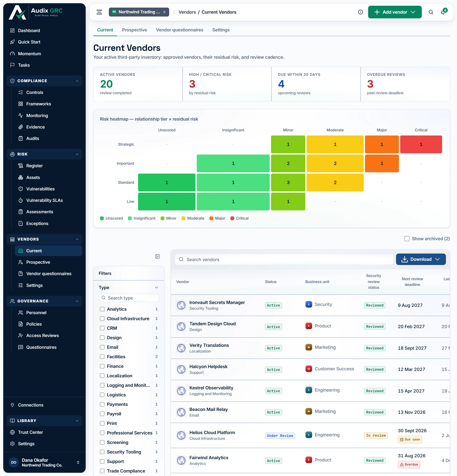Open Fairwind Analytics vendor
This screenshot has width=457, height=476.
point(209,458)
